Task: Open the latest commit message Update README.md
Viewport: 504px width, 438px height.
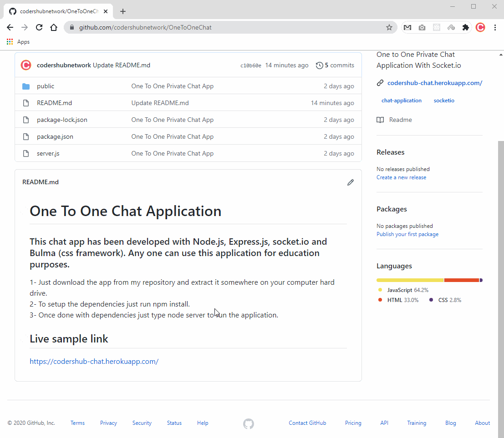Action: [122, 65]
